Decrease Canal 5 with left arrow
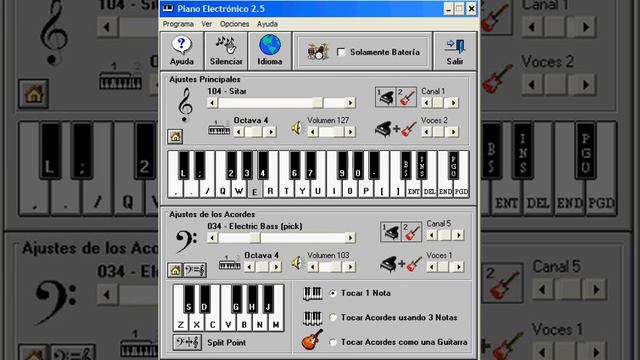Image resolution: width=640 pixels, height=360 pixels. click(x=432, y=235)
